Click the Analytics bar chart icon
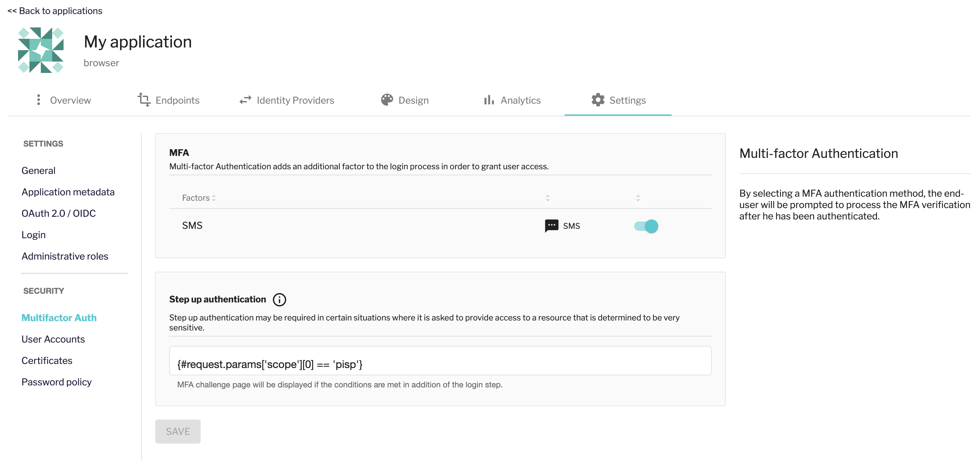 point(489,100)
